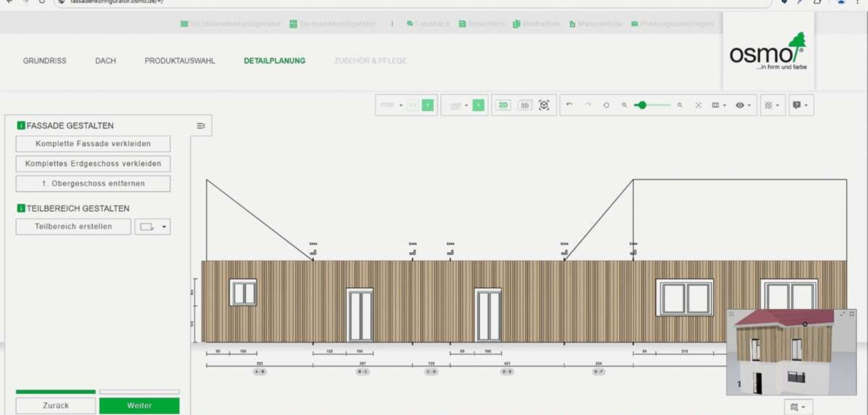868x415 pixels.
Task: Click the reset view rotation icon
Action: (606, 105)
